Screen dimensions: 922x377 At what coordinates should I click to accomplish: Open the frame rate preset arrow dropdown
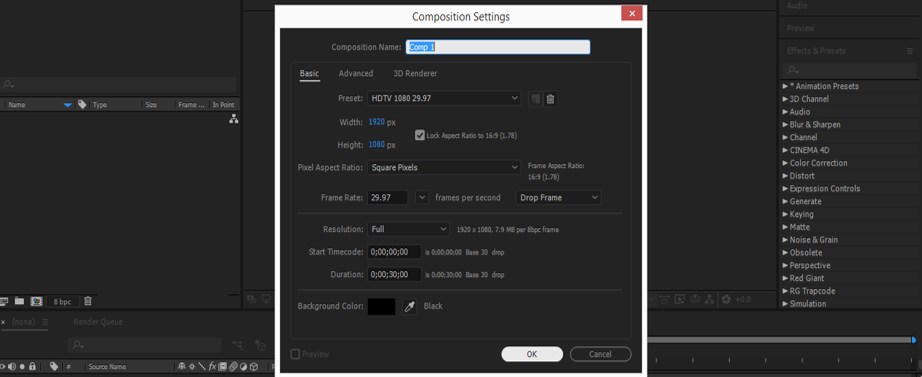422,198
